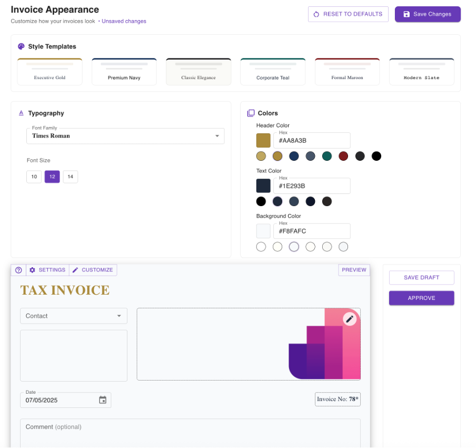Viewport: 476px width, 448px height.
Task: Open invoice Settings with gear icon
Action: click(x=47, y=270)
